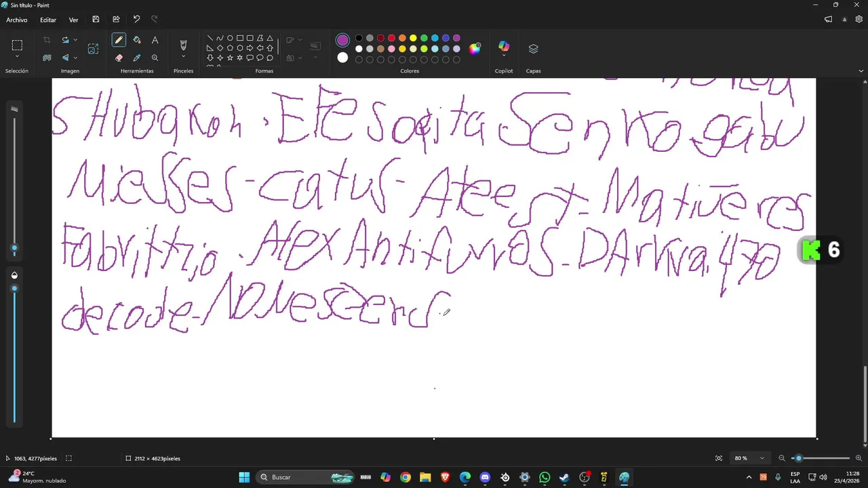Choose the five-point star shape
This screenshot has width=868, height=488.
[230, 58]
